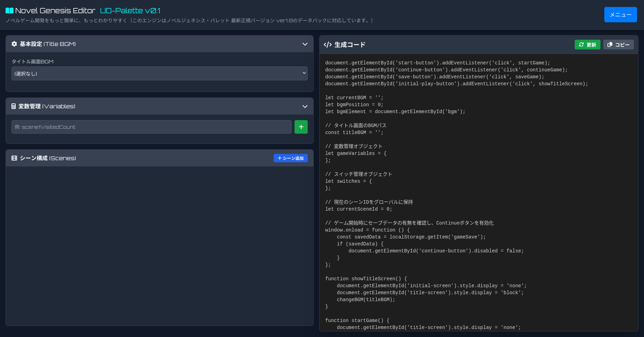Click the 変数管理 (Variables) header title
Screen dimensions: 644x337
click(47, 106)
